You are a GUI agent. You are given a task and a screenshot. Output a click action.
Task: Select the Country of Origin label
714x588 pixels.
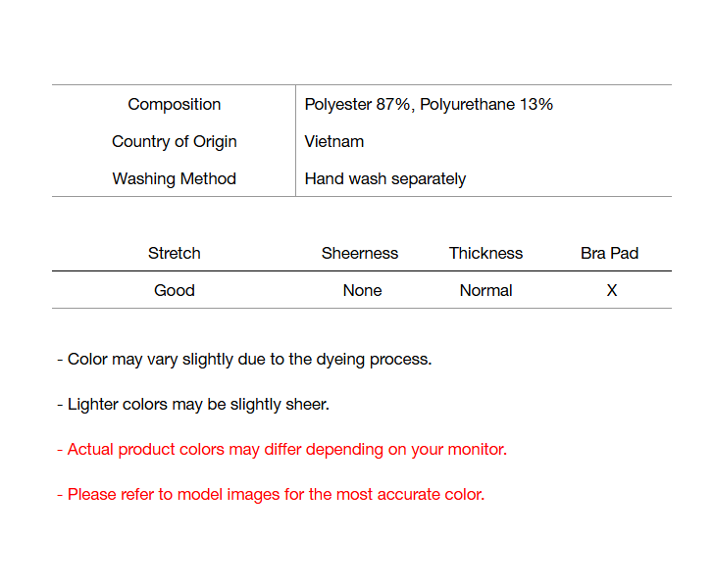[x=175, y=141]
